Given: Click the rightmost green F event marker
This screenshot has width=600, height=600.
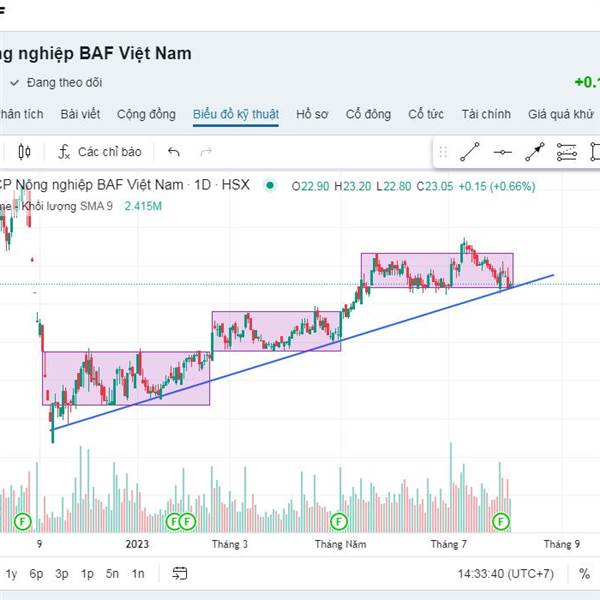Looking at the screenshot, I should pyautogui.click(x=501, y=521).
